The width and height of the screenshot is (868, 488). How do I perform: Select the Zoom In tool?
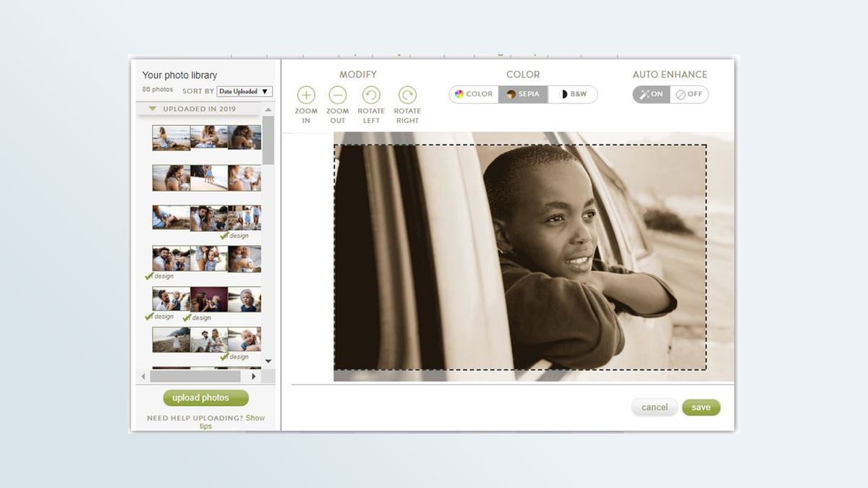pos(306,96)
